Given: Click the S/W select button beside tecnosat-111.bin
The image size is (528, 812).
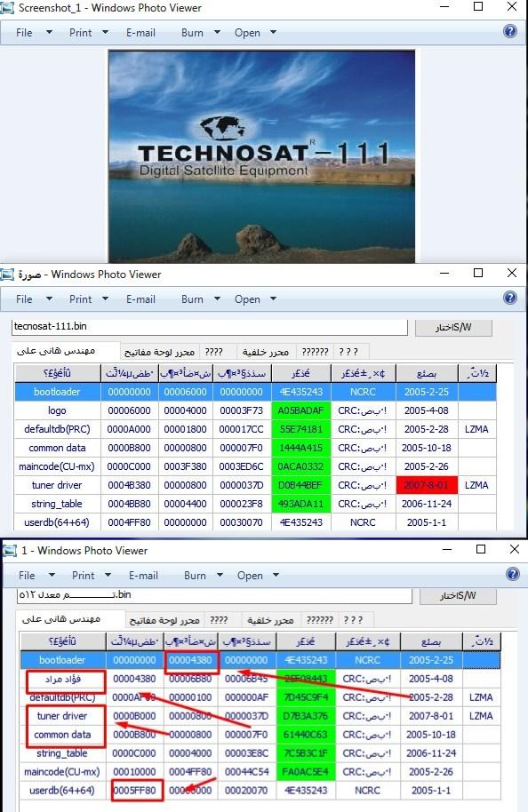Looking at the screenshot, I should click(453, 327).
